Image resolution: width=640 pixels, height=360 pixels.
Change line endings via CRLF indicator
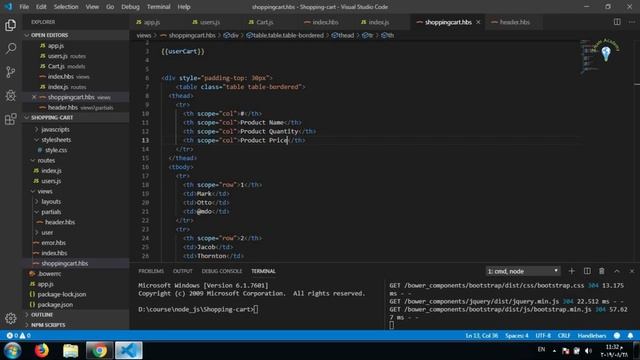(x=564, y=336)
